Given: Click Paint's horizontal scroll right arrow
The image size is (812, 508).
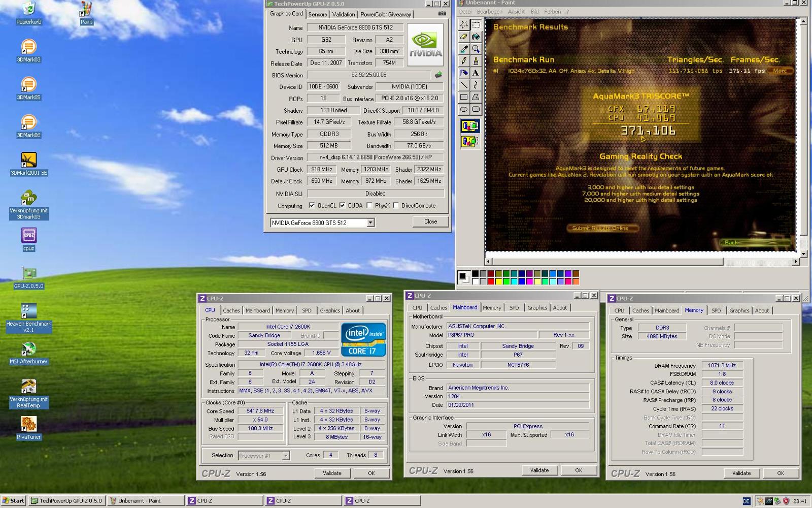Looking at the screenshot, I should tap(796, 262).
